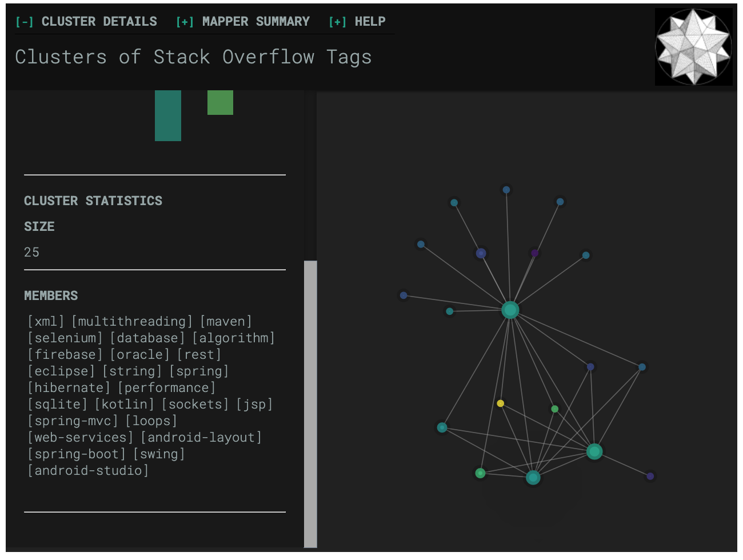Select the small light-green node near center
This screenshot has height=560, width=743.
tap(553, 409)
